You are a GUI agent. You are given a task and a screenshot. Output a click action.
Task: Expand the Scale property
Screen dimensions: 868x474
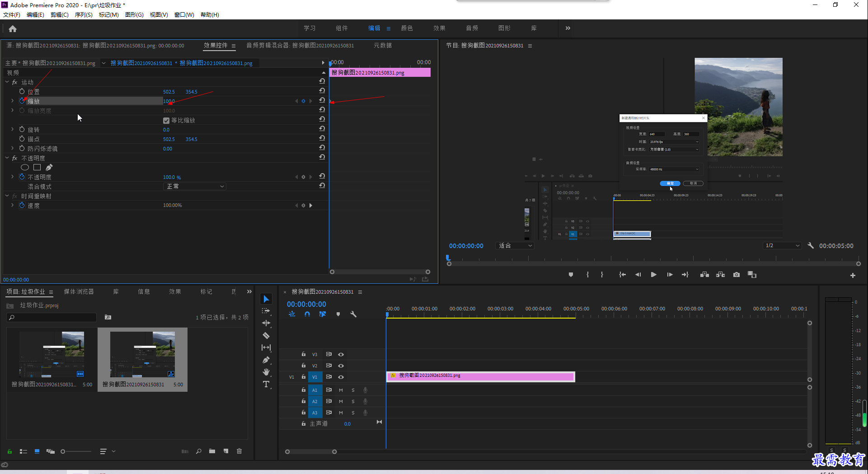coord(12,101)
